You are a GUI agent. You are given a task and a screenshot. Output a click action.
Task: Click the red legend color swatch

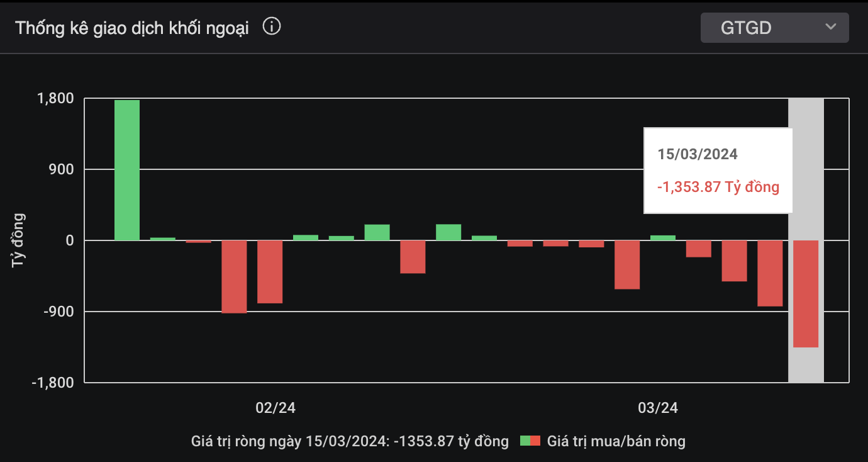click(535, 441)
